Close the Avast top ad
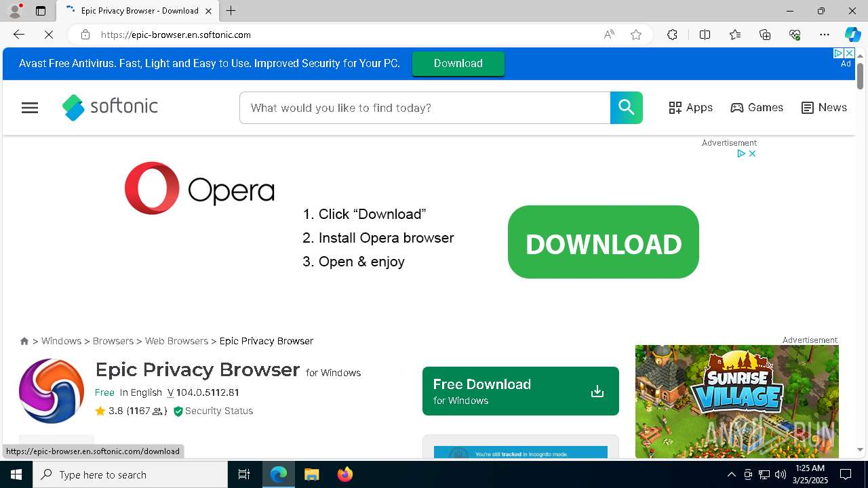 click(849, 53)
